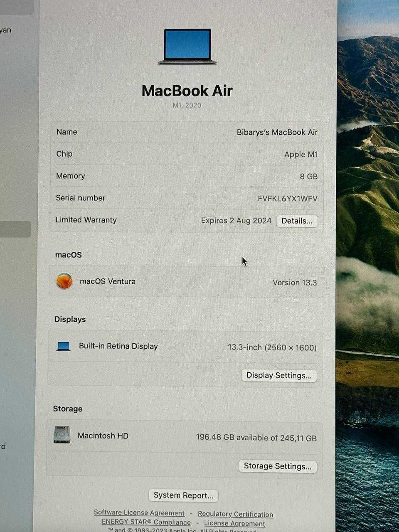Open ENERGY STAR Compliance link

(146, 522)
